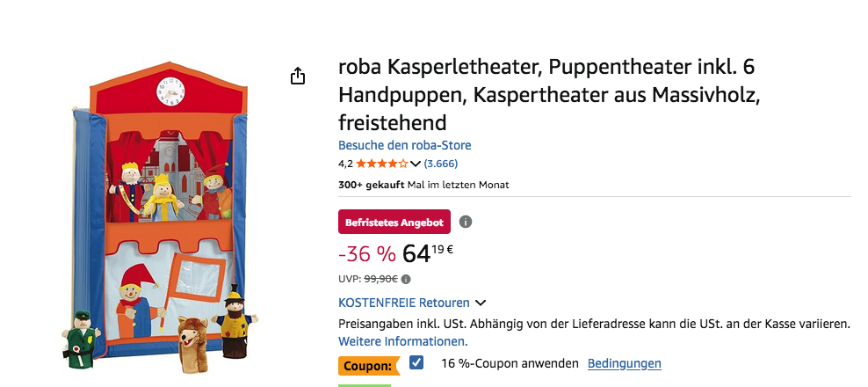Click the puppet theater product image
Viewport: 868px width, 387px height.
(158, 220)
